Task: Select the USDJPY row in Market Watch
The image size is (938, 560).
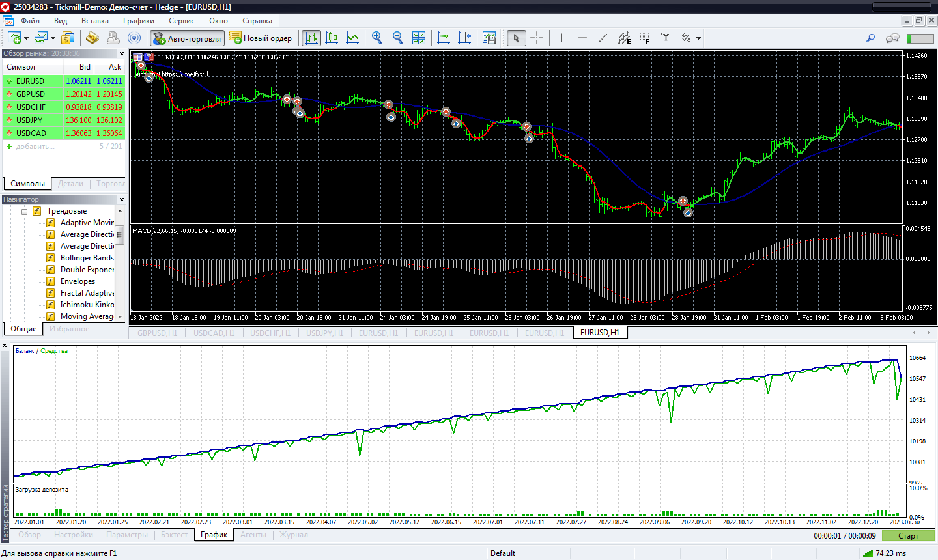Action: click(x=30, y=120)
